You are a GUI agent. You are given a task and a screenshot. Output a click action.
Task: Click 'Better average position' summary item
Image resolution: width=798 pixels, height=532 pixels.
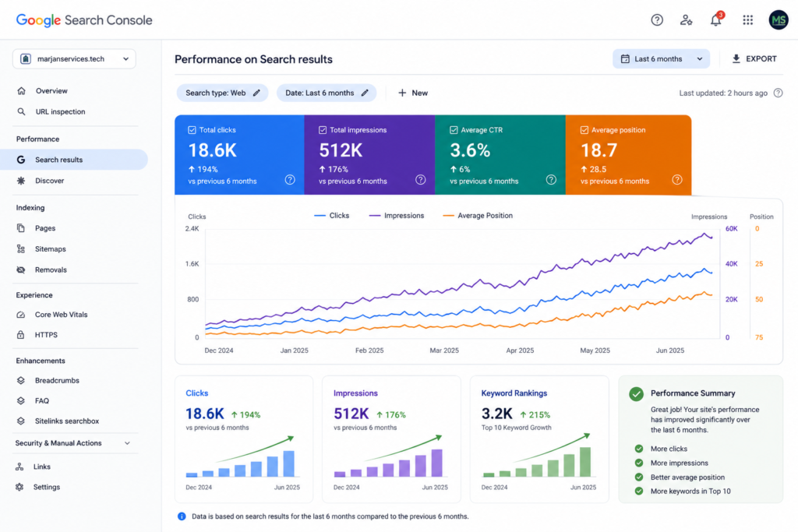click(x=687, y=477)
